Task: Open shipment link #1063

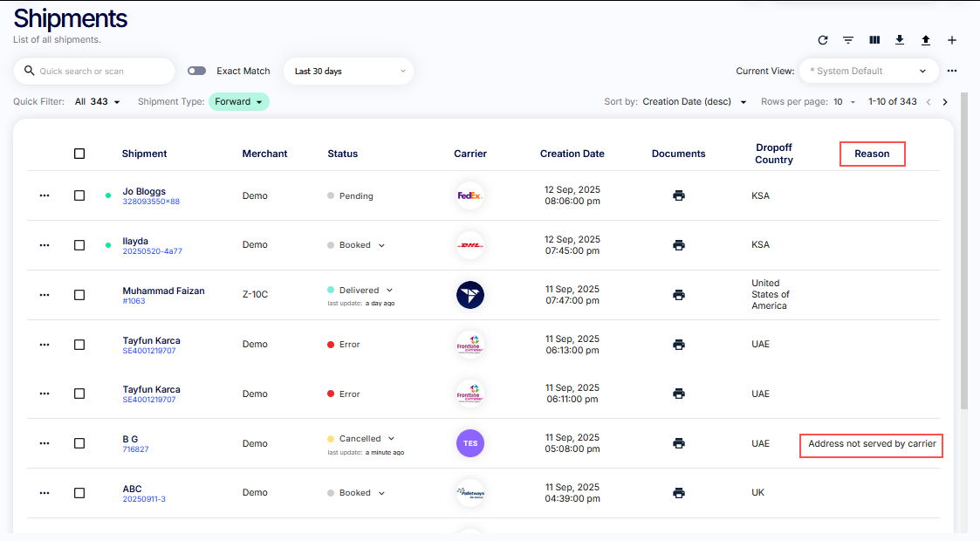Action: coord(134,301)
